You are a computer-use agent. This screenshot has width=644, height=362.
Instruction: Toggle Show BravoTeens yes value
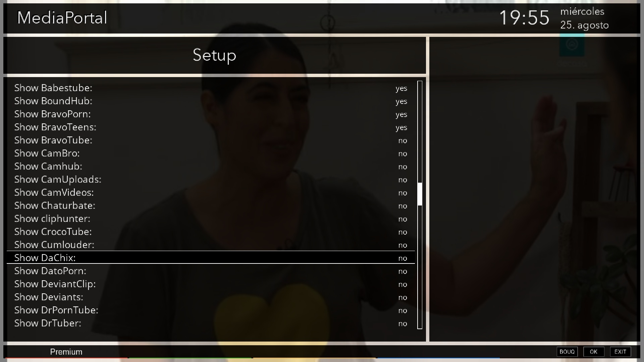coord(401,127)
